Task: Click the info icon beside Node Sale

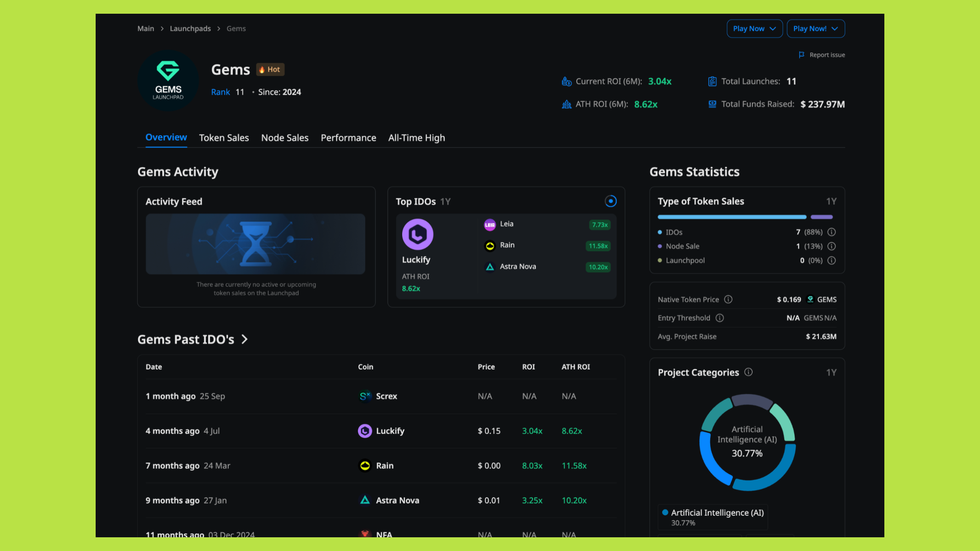Action: coord(831,246)
